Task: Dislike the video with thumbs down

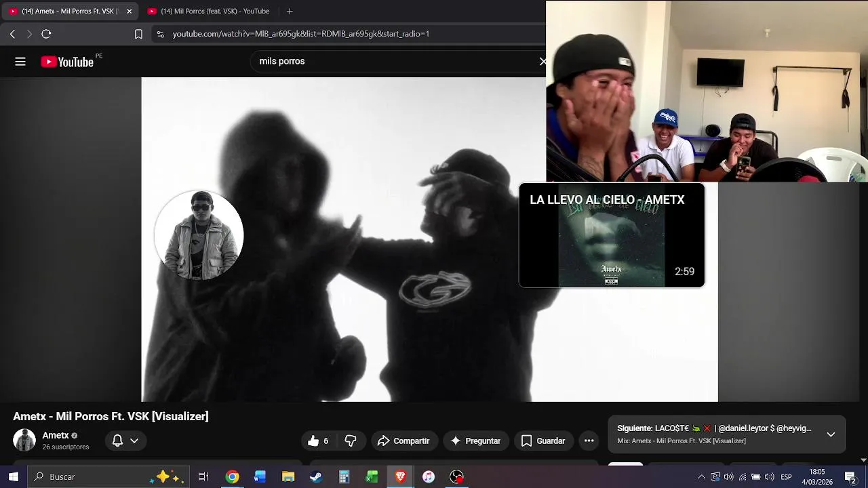Action: pyautogui.click(x=351, y=441)
